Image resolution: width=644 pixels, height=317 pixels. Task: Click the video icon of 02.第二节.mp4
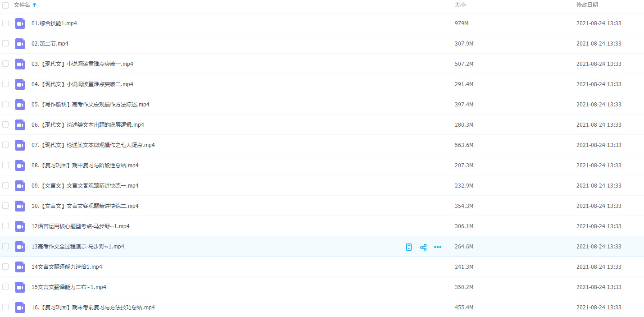[20, 44]
